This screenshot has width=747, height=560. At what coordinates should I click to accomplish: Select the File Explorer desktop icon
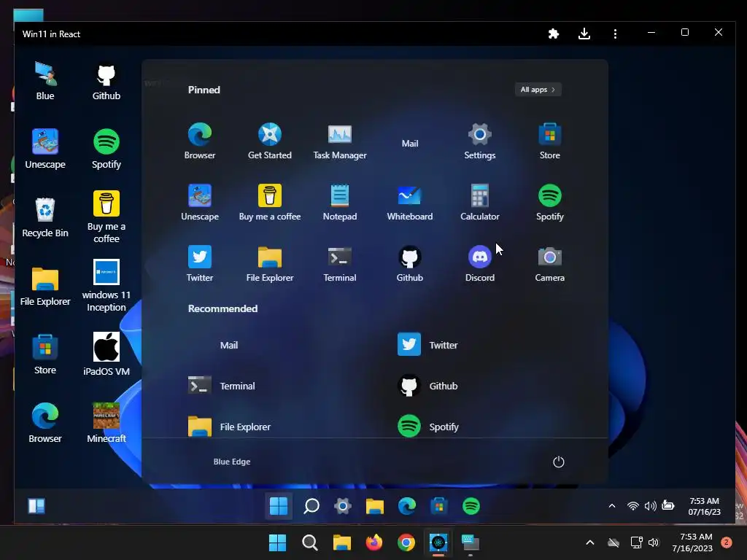click(45, 286)
